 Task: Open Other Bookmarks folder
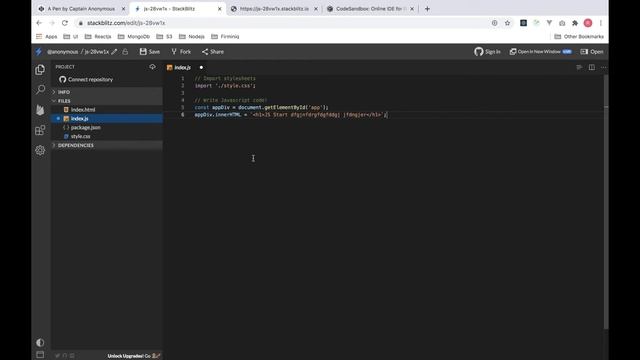(x=579, y=37)
